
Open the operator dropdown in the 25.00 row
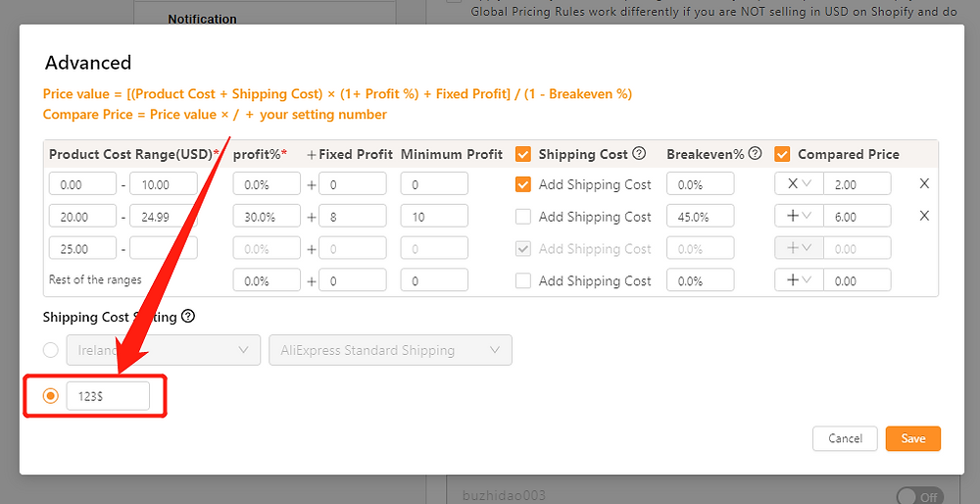coord(799,248)
